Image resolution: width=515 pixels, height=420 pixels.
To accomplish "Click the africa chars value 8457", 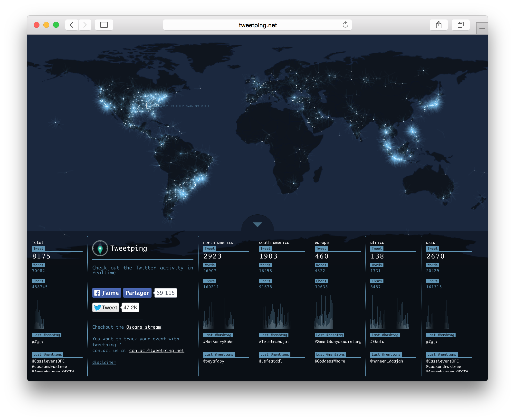I will (x=375, y=287).
